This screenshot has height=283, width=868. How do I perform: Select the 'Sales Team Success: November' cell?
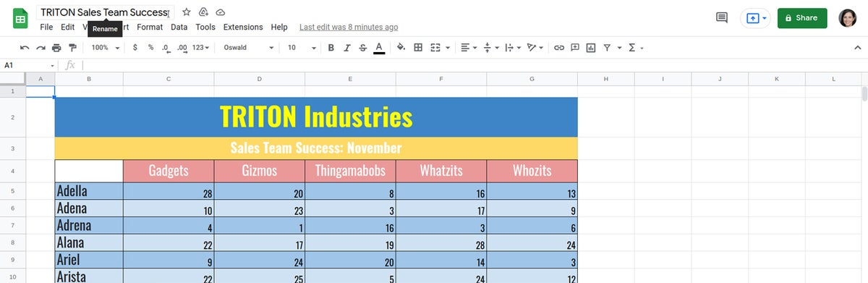[316, 148]
